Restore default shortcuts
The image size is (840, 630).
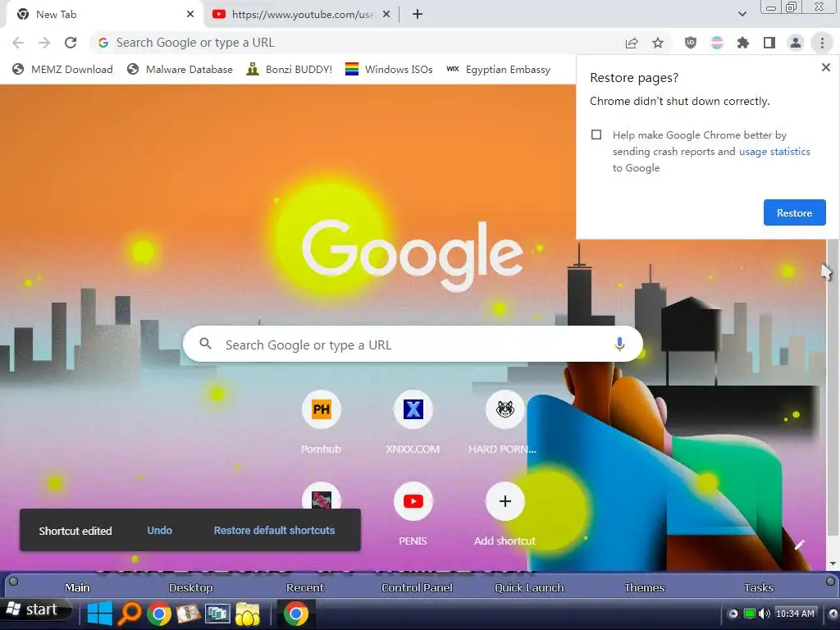(x=274, y=531)
